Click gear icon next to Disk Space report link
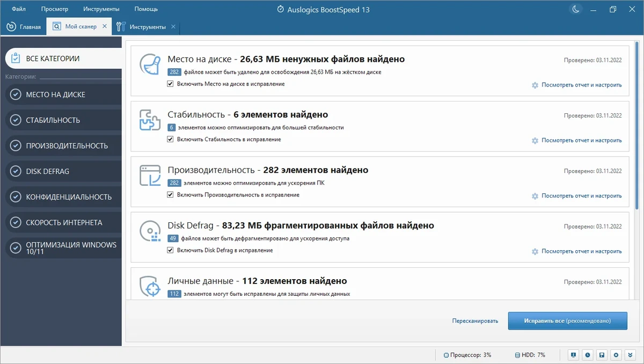 click(x=535, y=85)
